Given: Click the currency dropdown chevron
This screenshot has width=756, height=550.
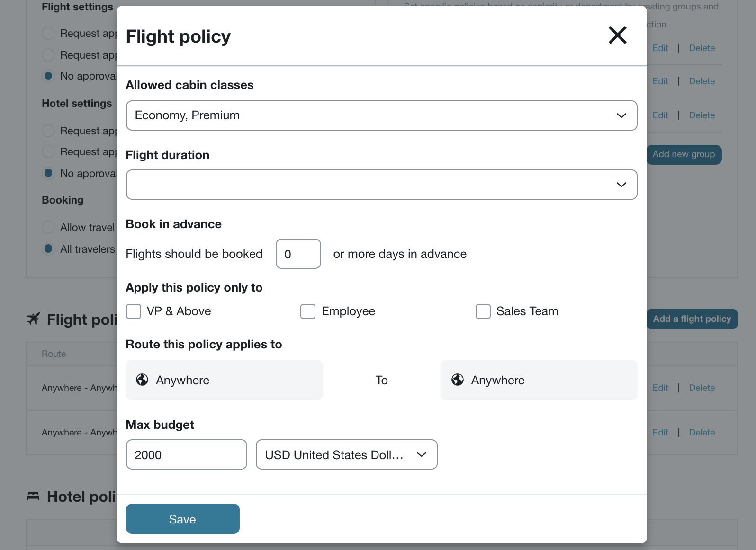Looking at the screenshot, I should coord(421,454).
